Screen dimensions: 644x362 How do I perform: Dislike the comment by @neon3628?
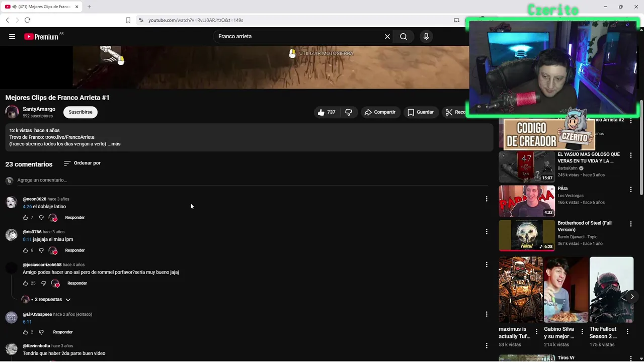(x=41, y=218)
